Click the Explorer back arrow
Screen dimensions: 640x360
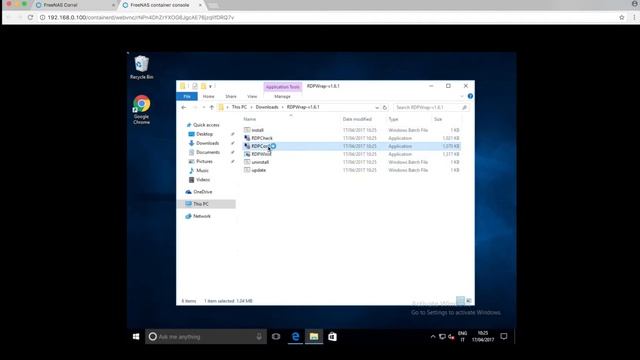coord(184,107)
